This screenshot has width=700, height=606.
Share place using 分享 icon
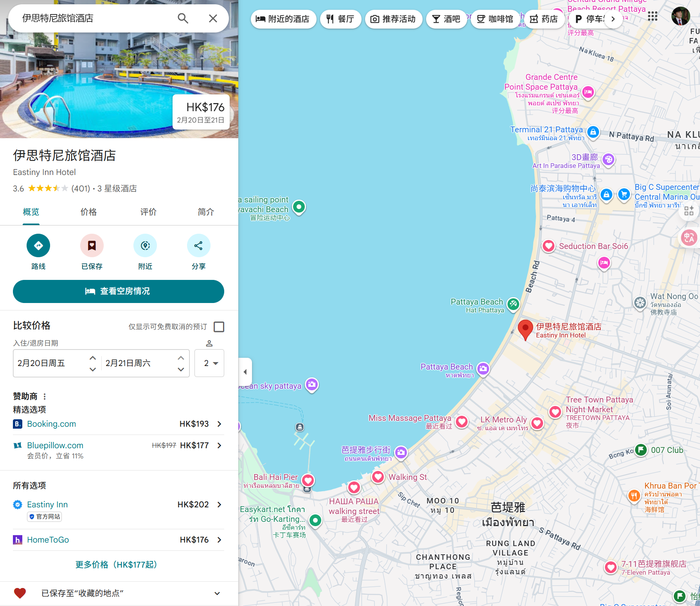coord(199,245)
